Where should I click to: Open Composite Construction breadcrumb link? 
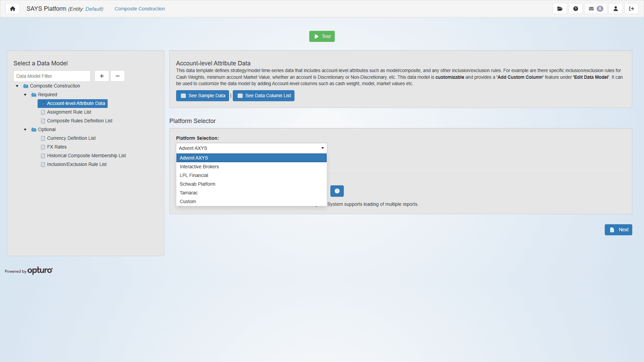click(x=140, y=9)
